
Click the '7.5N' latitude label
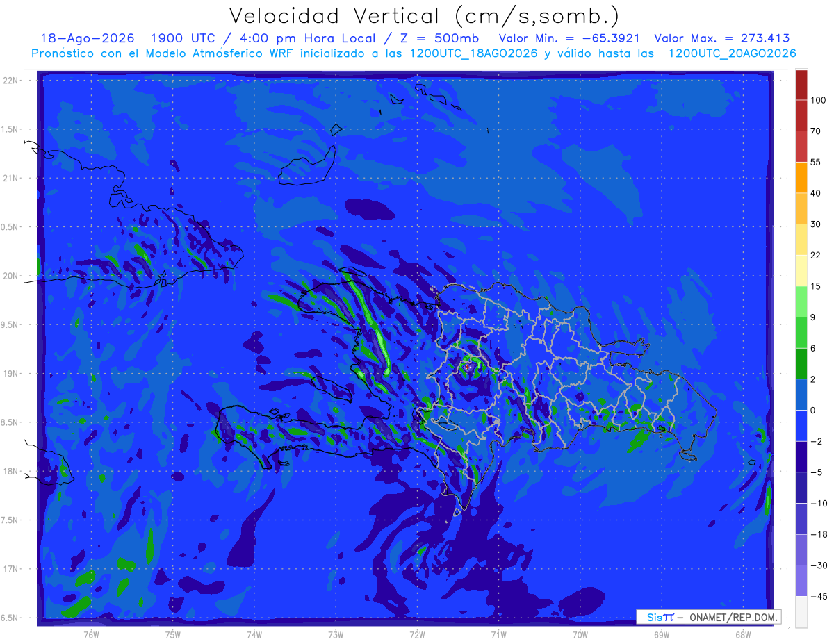[x=11, y=520]
